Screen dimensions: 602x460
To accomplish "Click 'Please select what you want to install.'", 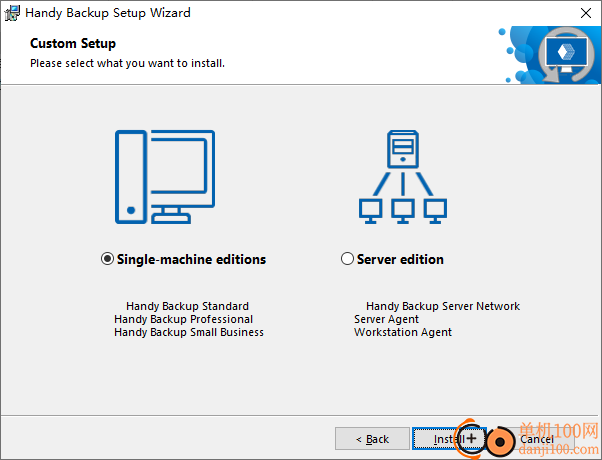I will click(127, 63).
